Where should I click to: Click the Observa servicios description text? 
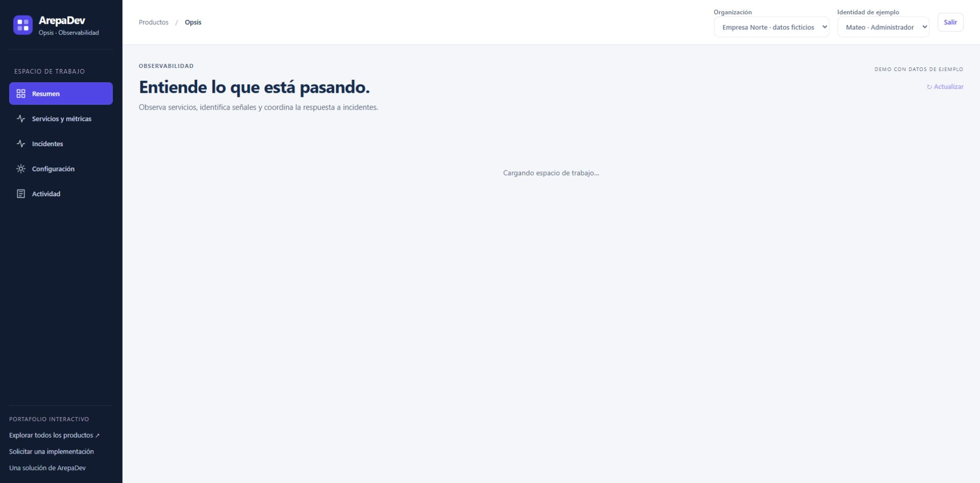coord(258,107)
